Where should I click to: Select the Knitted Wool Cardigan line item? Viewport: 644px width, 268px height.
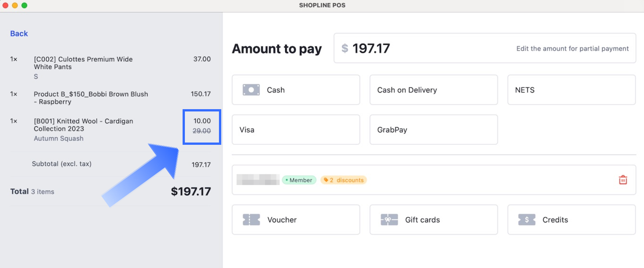coord(83,125)
